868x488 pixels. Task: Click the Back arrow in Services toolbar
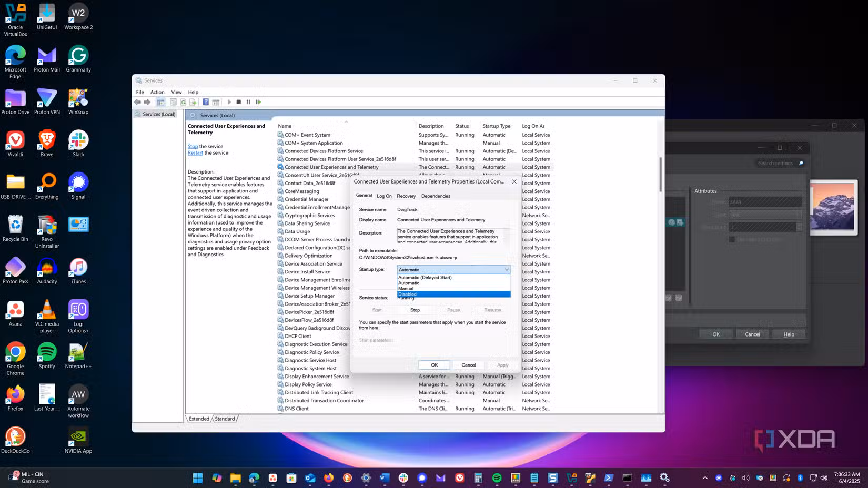(137, 102)
